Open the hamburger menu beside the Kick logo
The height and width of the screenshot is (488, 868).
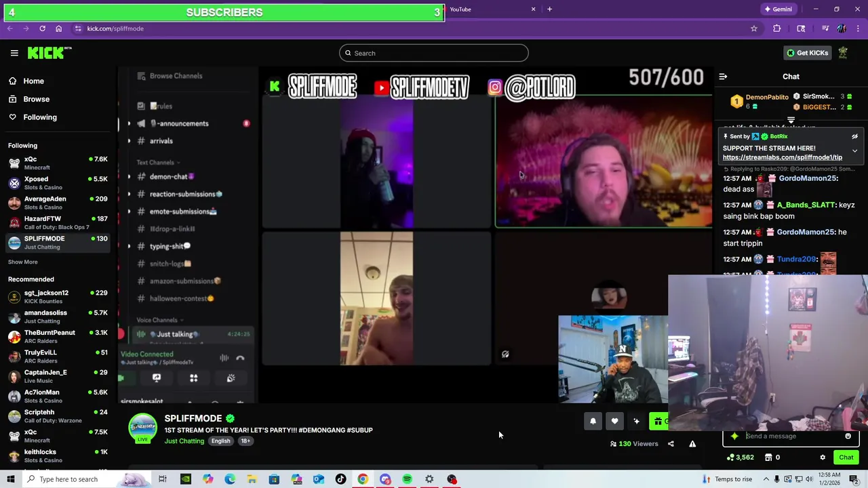14,53
